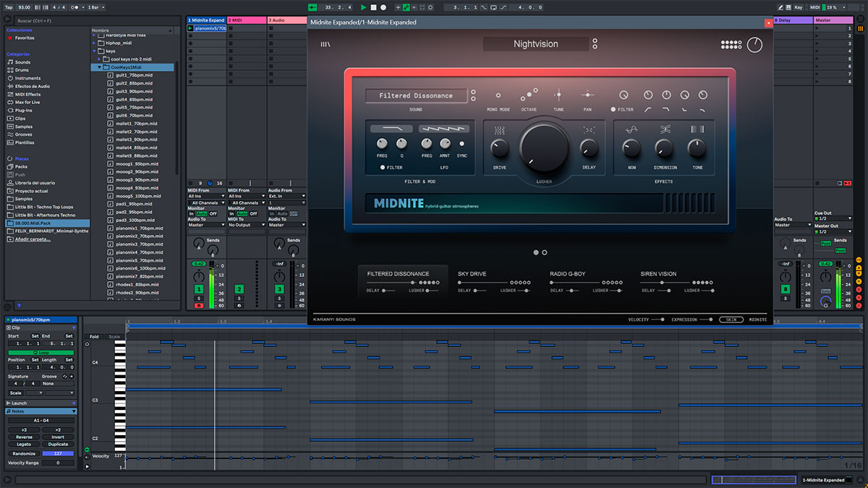Screen dimensions: 868x488
Task: Click the Octave control in Midnite
Action: [529, 95]
